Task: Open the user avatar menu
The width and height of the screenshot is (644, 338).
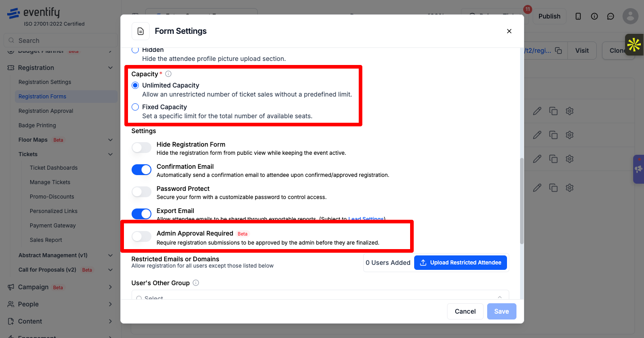Action: pyautogui.click(x=630, y=16)
